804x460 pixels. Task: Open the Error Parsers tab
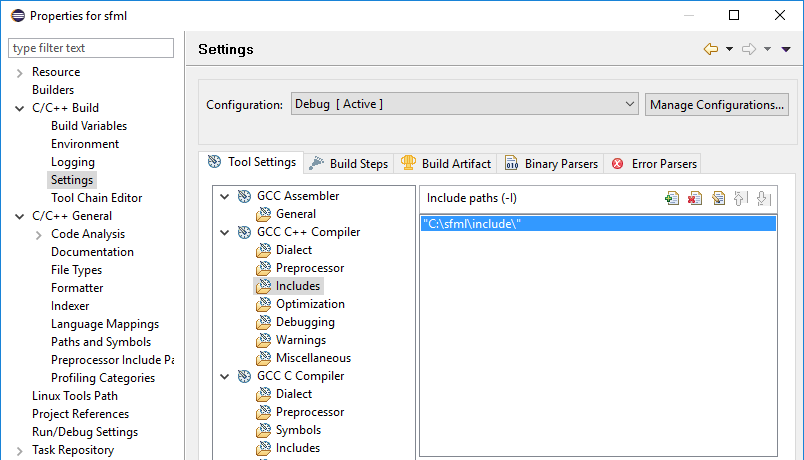click(653, 164)
